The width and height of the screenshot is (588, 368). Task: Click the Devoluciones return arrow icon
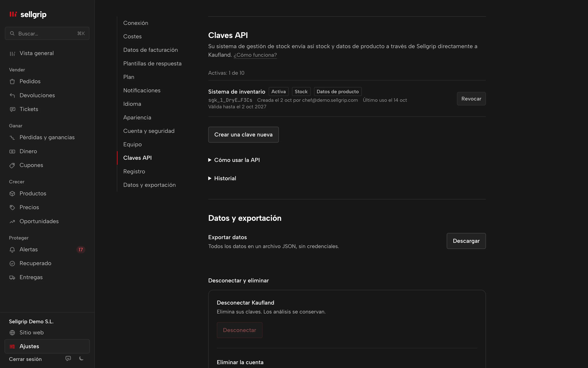click(12, 95)
